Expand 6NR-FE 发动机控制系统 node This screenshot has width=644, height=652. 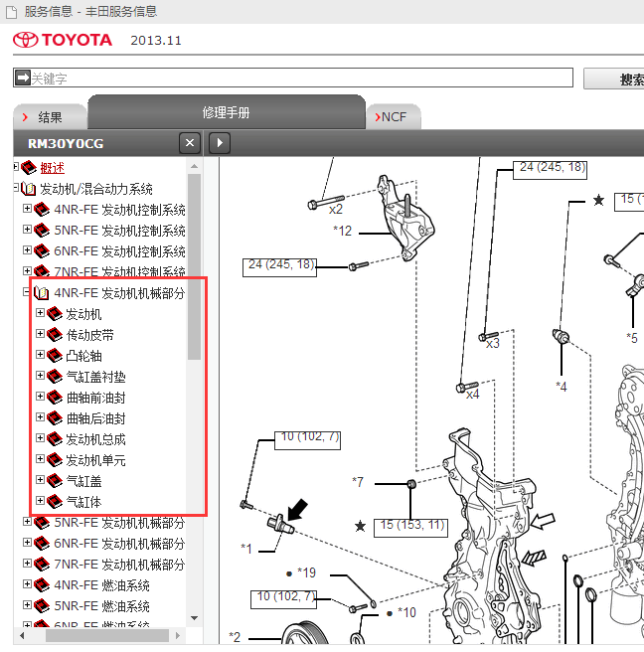(x=27, y=249)
